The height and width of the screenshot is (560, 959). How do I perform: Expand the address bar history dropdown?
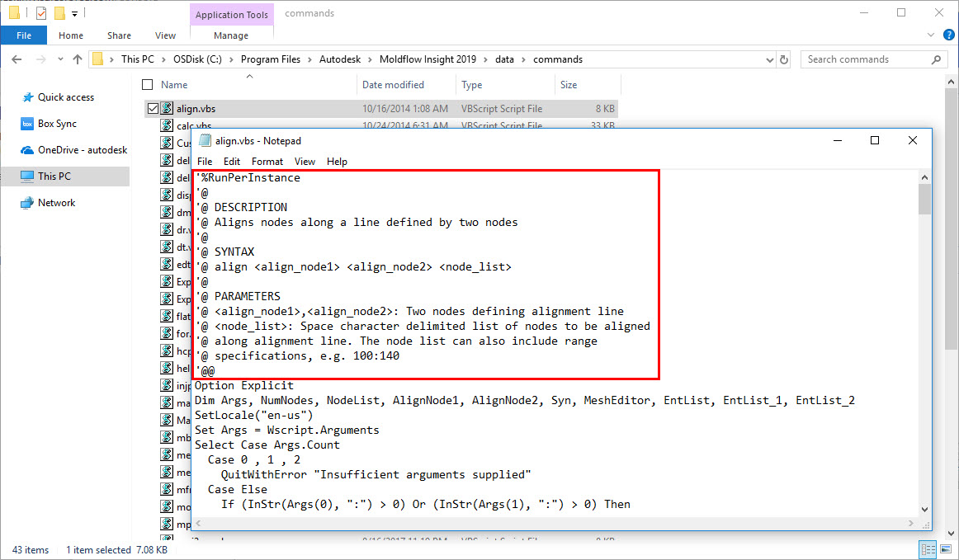[x=769, y=60]
